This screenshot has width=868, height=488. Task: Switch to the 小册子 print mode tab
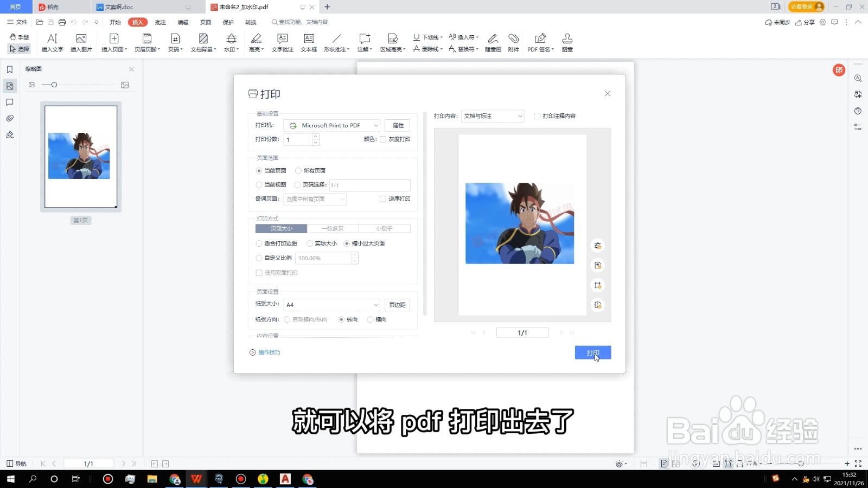coord(384,229)
